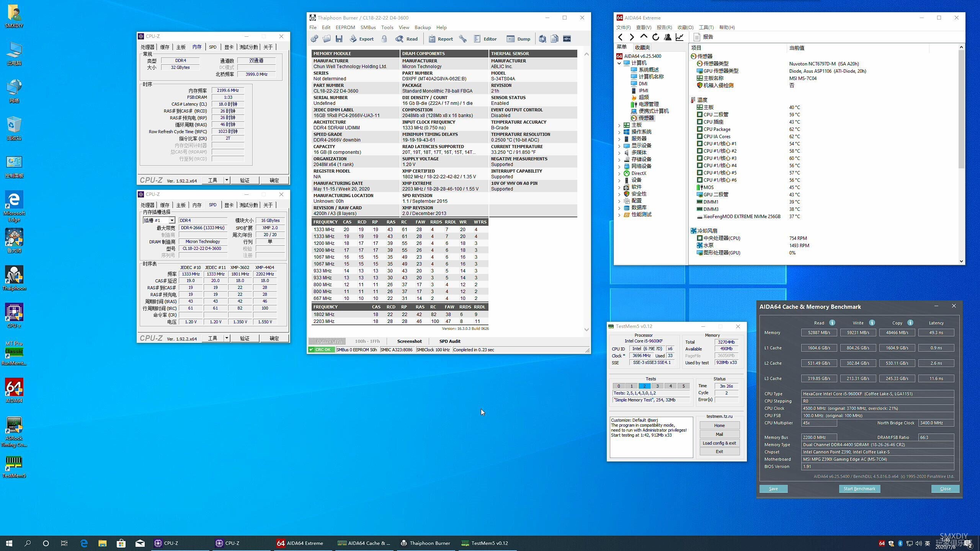Click Mail button in TestMem5

click(719, 434)
